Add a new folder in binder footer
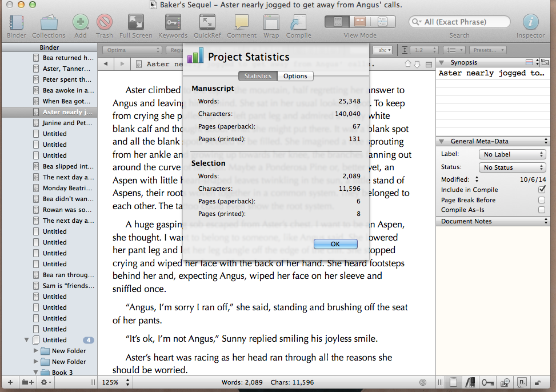Screen dimensions: 556x392 (28, 382)
